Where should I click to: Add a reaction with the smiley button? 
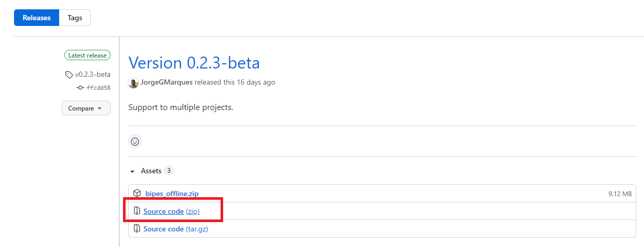(x=135, y=141)
